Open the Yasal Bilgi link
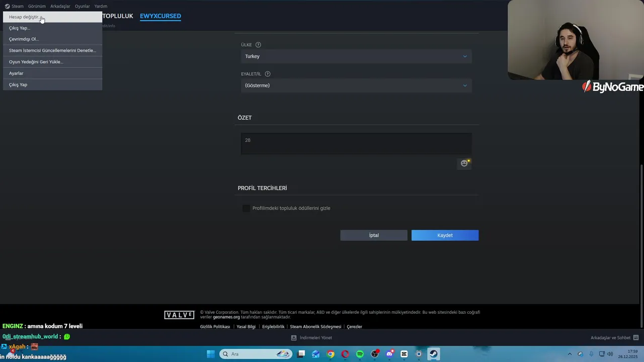 click(246, 327)
